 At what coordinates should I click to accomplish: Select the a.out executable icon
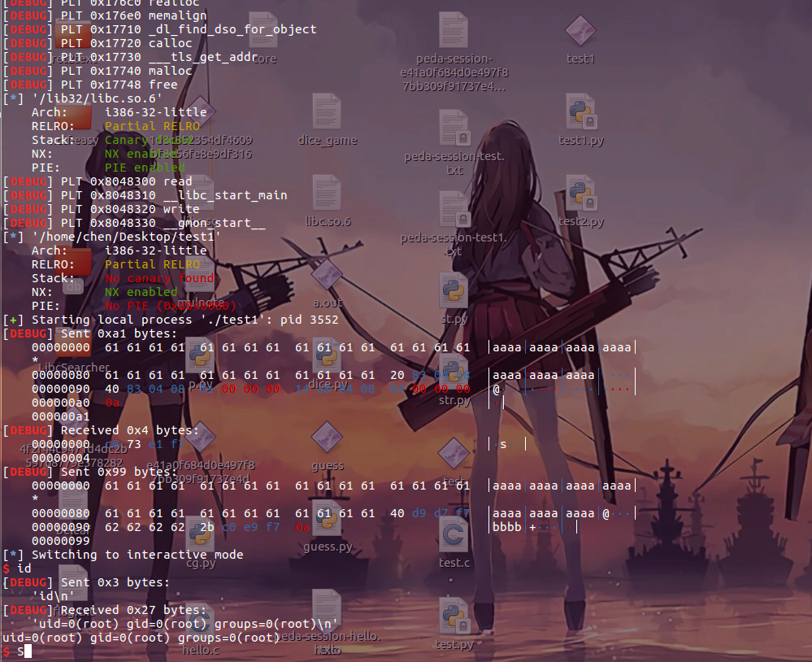pos(327,275)
